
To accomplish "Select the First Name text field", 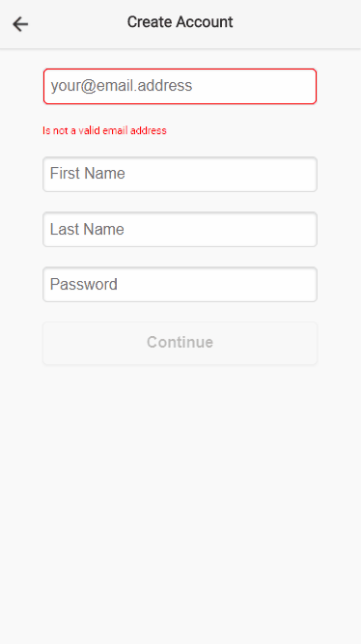I will coord(180,174).
